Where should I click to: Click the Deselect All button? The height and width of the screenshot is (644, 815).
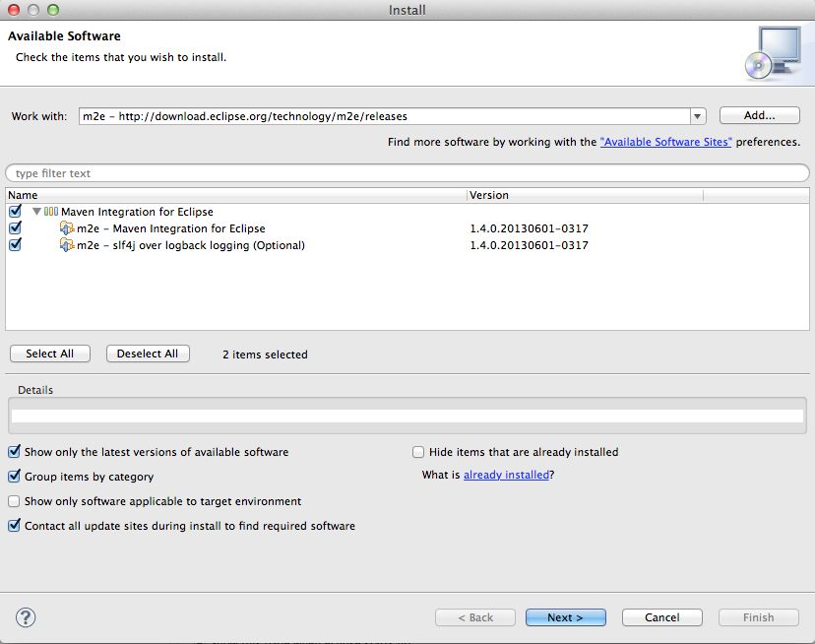pyautogui.click(x=148, y=354)
